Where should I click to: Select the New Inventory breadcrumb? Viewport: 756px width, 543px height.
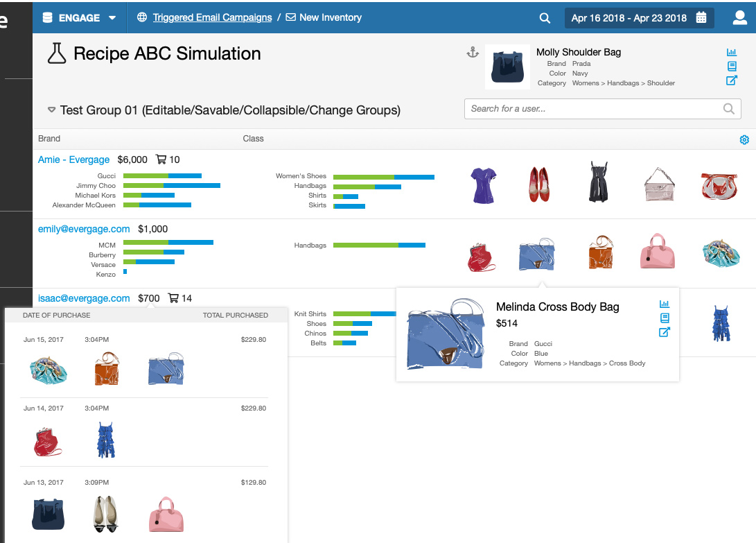pyautogui.click(x=331, y=18)
